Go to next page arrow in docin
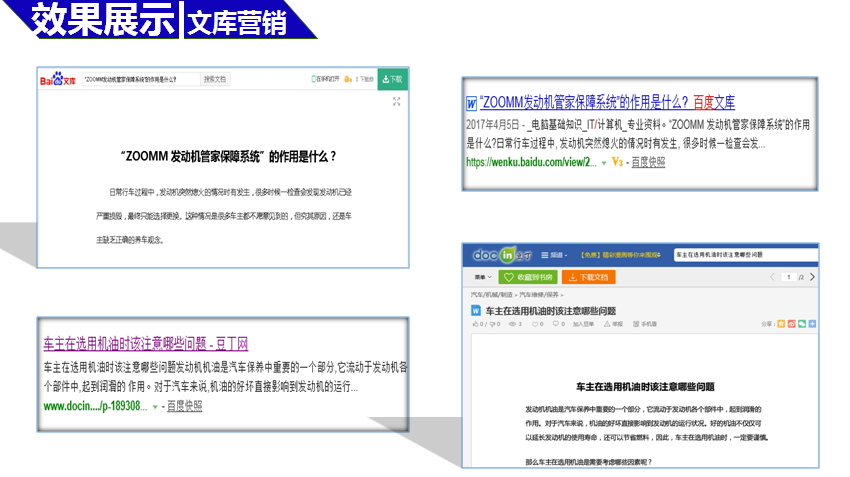Image resolution: width=850 pixels, height=477 pixels. (x=813, y=277)
